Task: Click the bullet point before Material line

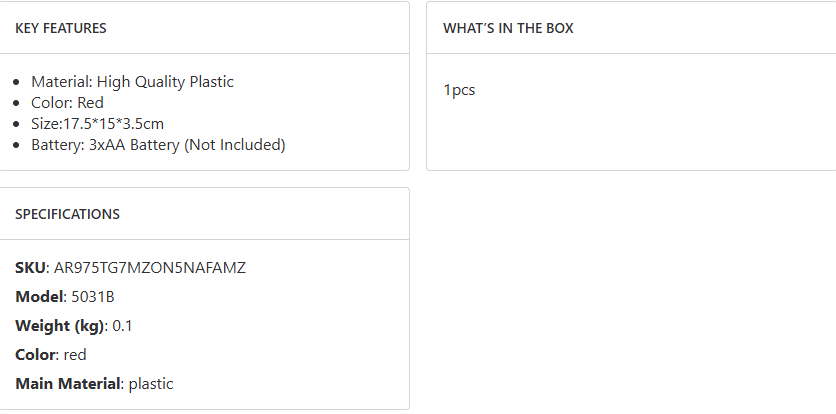Action: [x=18, y=82]
